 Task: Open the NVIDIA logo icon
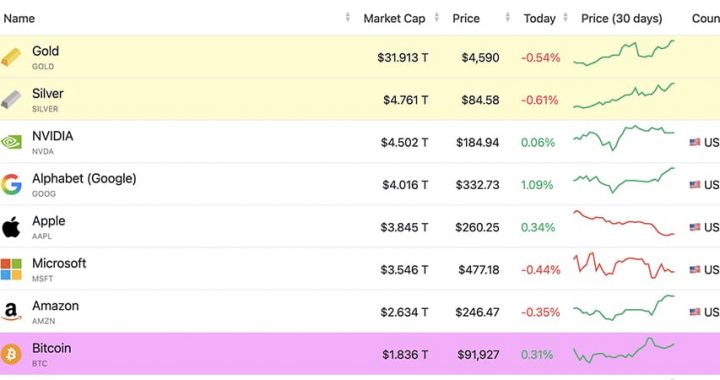[x=11, y=142]
